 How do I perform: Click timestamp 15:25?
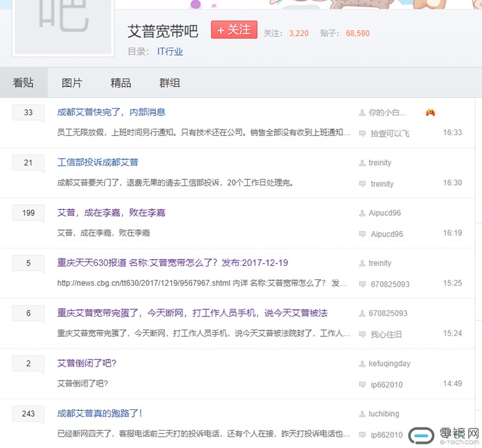(x=452, y=283)
